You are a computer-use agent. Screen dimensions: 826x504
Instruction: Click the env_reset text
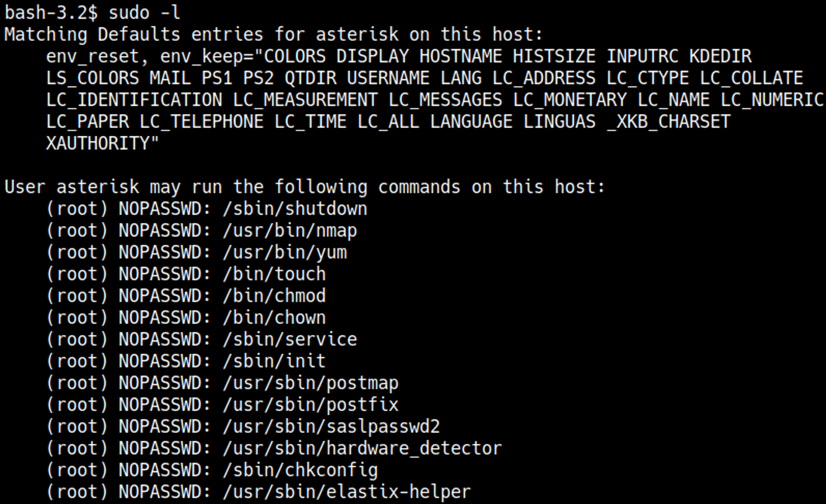pyautogui.click(x=93, y=57)
